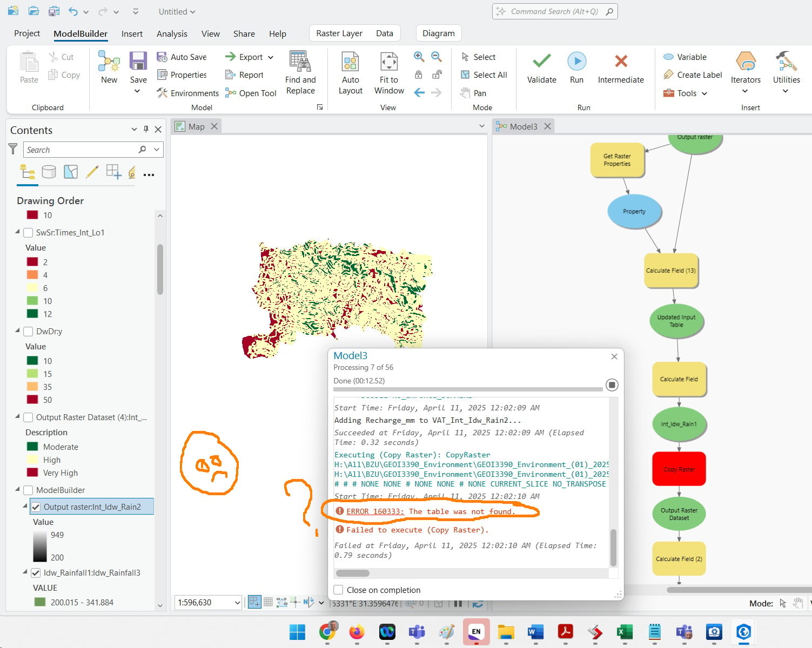Viewport: 812px width, 648px height.
Task: Click the Auto Save button
Action: 182,57
